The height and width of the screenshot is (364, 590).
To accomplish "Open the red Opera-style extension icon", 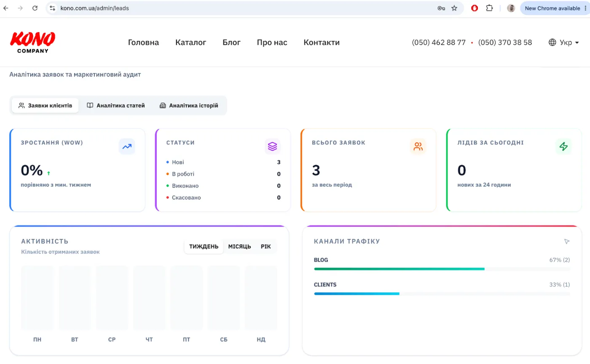I will [475, 8].
